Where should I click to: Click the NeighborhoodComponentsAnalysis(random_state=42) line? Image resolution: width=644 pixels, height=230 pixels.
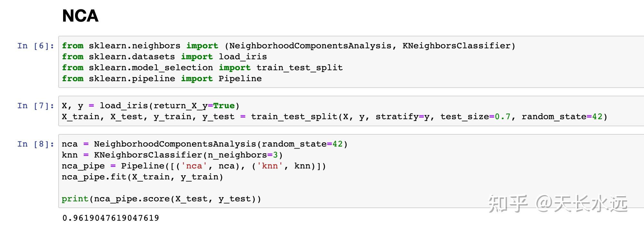[x=205, y=144]
